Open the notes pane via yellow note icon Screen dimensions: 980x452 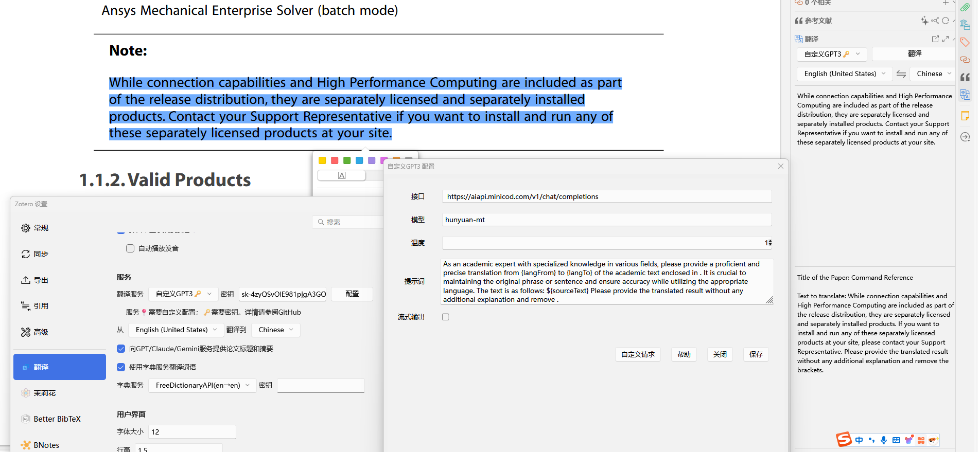pos(965,116)
